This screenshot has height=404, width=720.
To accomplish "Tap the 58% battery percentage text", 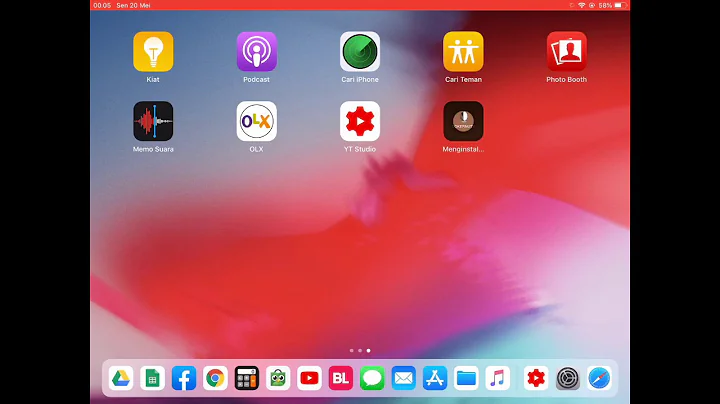I will (605, 6).
